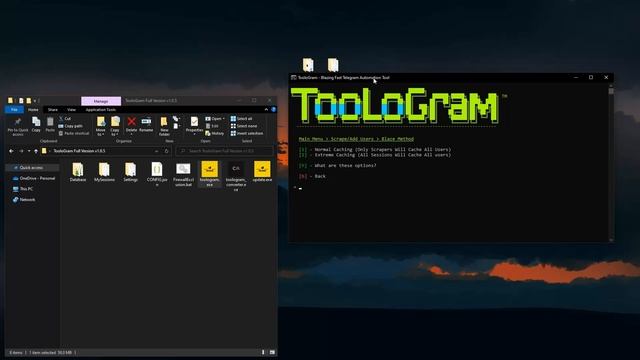Open address bar history dropdown

pos(156,151)
